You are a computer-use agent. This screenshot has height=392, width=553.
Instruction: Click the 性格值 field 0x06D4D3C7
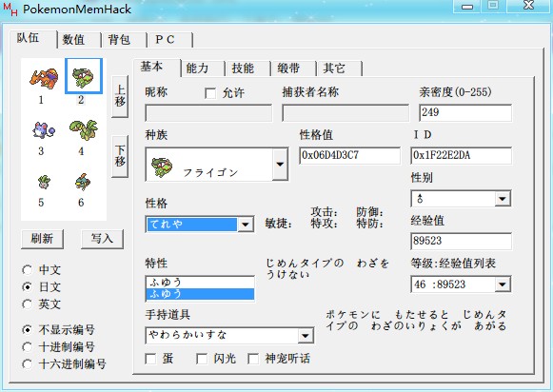click(349, 156)
